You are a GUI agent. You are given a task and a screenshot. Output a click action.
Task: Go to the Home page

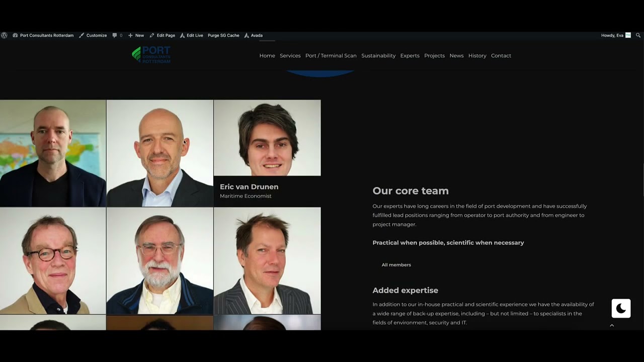point(267,56)
